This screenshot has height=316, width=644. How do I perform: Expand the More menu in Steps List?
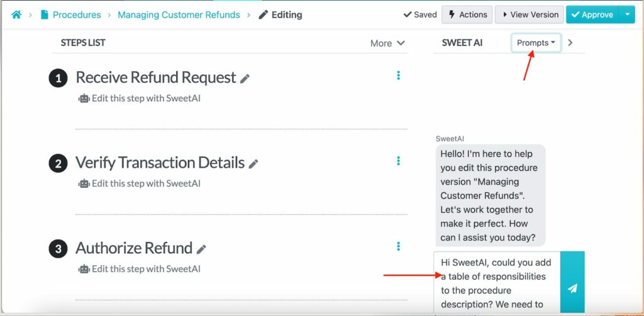387,43
